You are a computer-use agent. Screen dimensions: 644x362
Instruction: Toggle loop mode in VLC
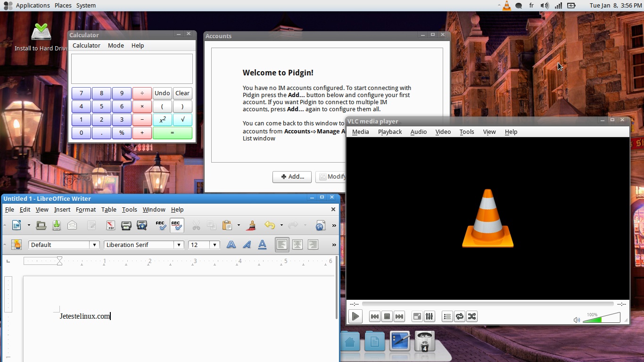pos(460,317)
